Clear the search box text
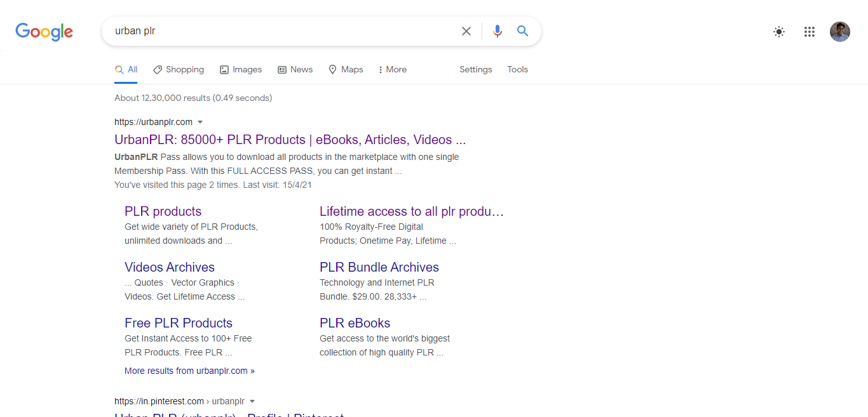The image size is (868, 417). click(x=466, y=31)
